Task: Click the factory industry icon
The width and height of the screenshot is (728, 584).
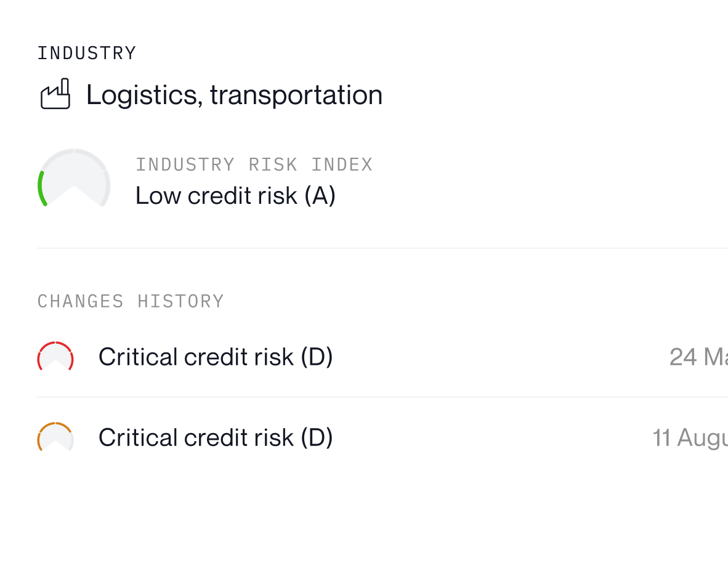Action: pyautogui.click(x=55, y=94)
